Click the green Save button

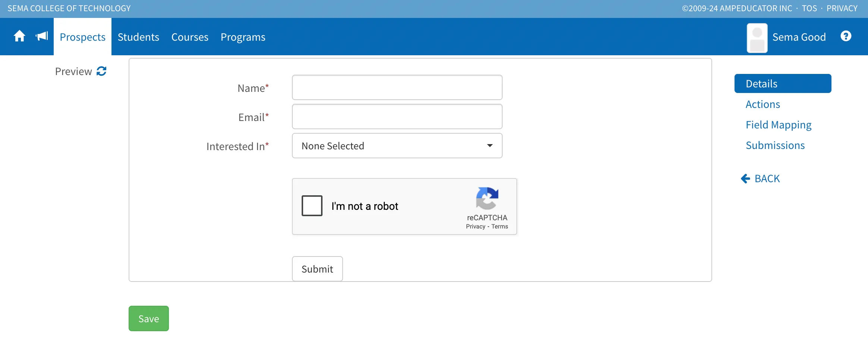[149, 318]
